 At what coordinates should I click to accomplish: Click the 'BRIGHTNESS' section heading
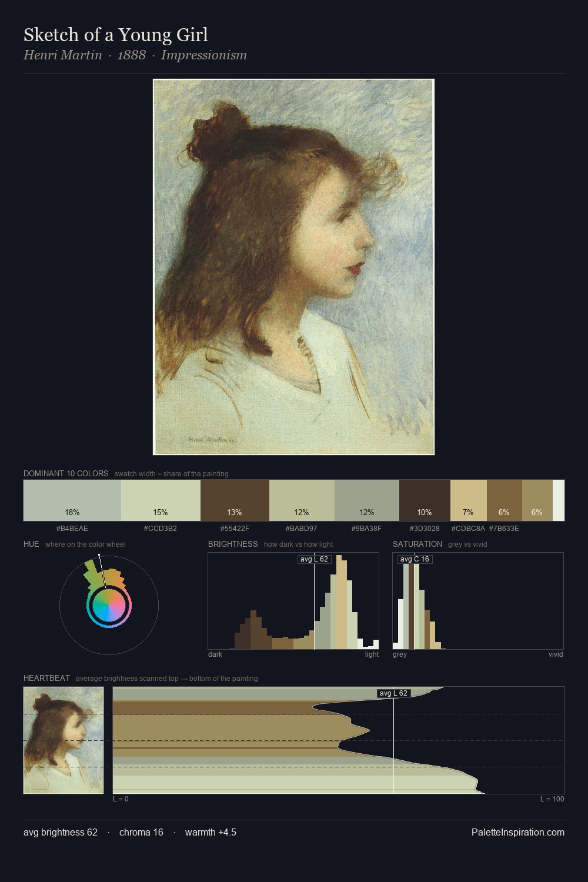233,544
